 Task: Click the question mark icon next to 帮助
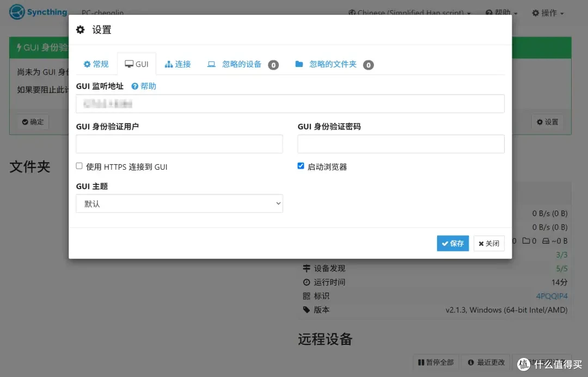coord(134,86)
